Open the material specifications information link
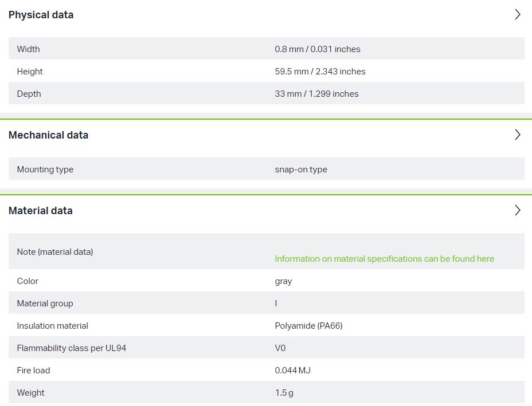Viewport: 532px width, 406px height. pyautogui.click(x=384, y=259)
